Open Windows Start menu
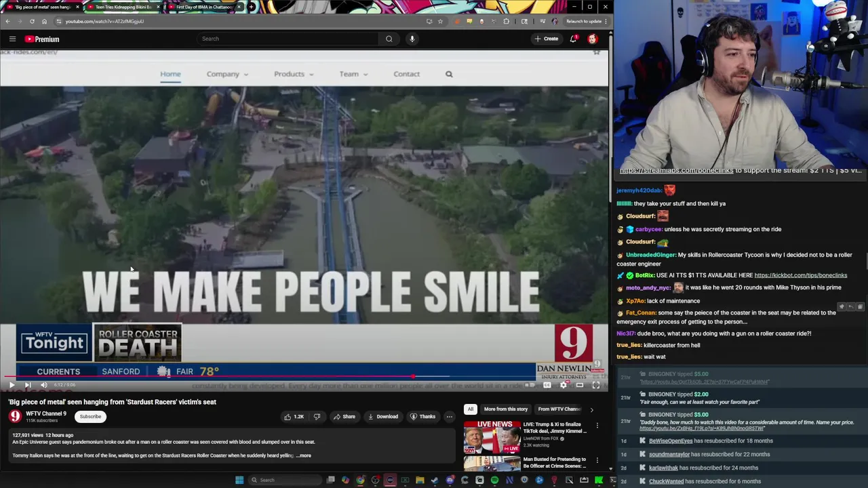868x488 pixels. tap(239, 480)
